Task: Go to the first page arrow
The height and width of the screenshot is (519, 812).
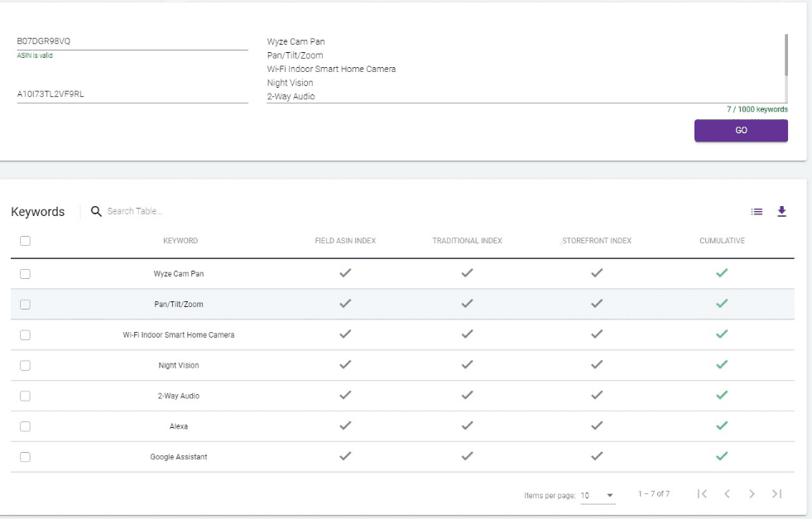Action: [702, 494]
